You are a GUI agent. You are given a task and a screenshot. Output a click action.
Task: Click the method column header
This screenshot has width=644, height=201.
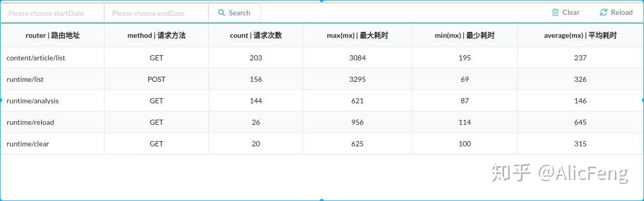coord(157,35)
